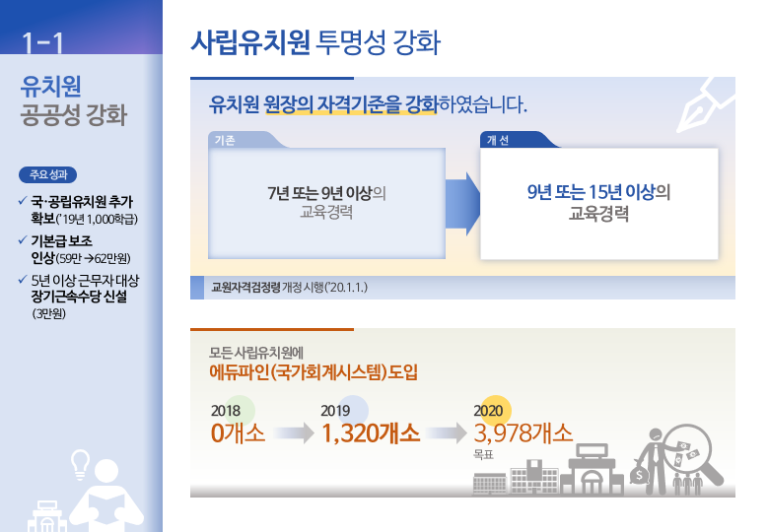Image resolution: width=768 pixels, height=532 pixels.
Task: Click the wide low school building icon
Action: pyautogui.click(x=490, y=484)
